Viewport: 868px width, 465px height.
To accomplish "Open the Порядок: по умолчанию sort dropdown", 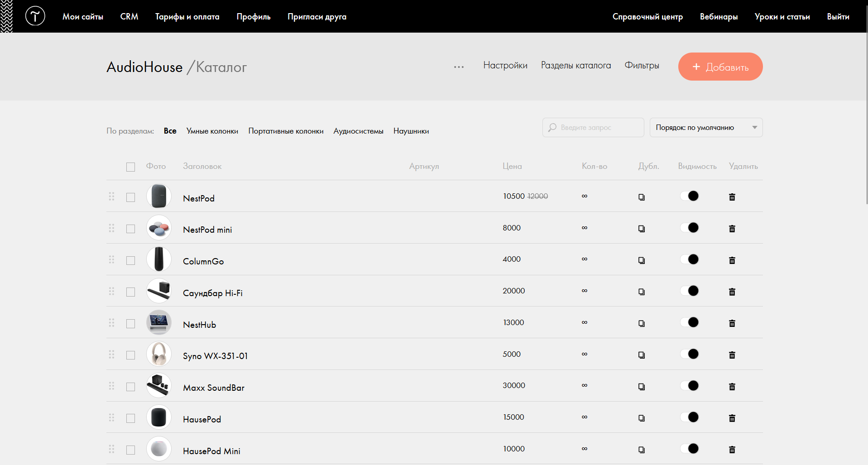I will [x=706, y=128].
